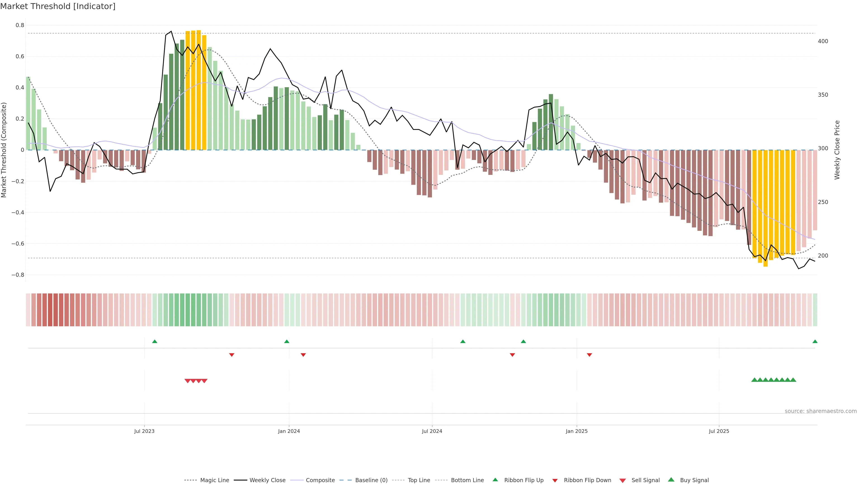The image size is (868, 488).
Task: Click the Jul 2025 x-axis label
Action: tap(719, 431)
